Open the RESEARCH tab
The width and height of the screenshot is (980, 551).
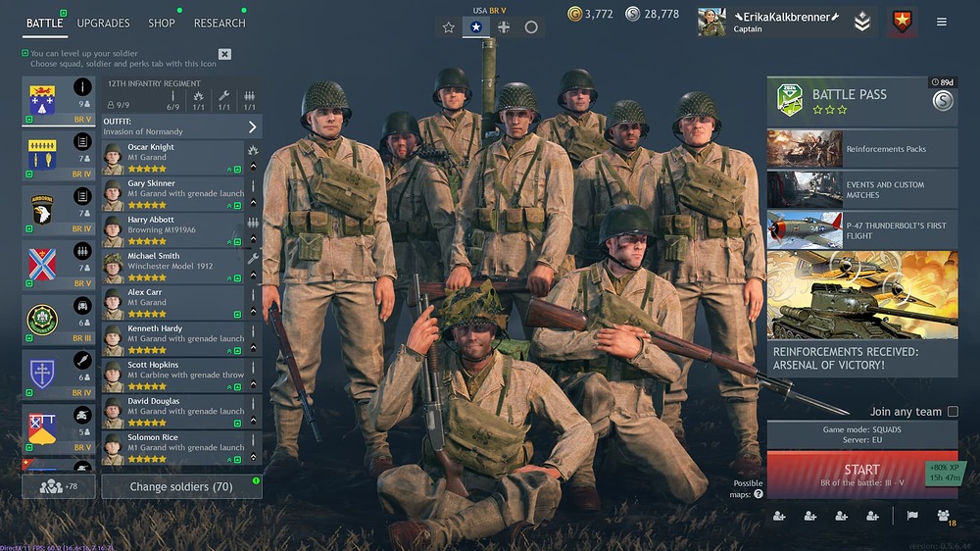pyautogui.click(x=220, y=24)
